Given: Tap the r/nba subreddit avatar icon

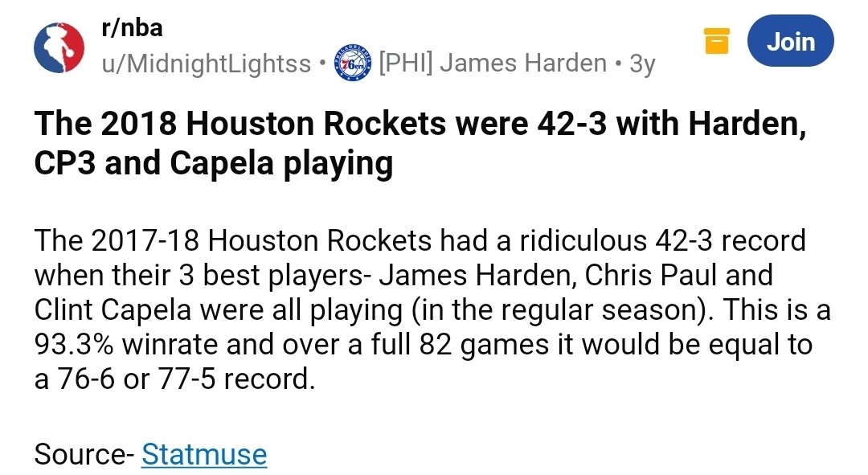Looking at the screenshot, I should pyautogui.click(x=59, y=47).
